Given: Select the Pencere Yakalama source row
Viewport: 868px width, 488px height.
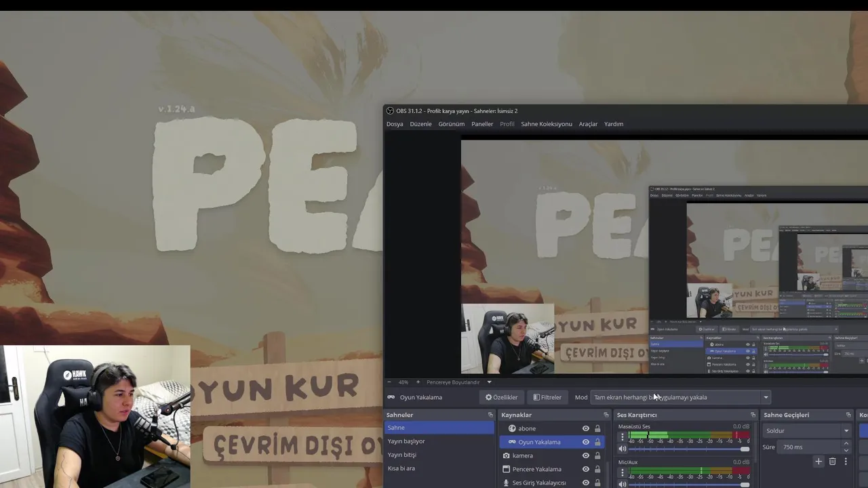Looking at the screenshot, I should click(x=552, y=469).
